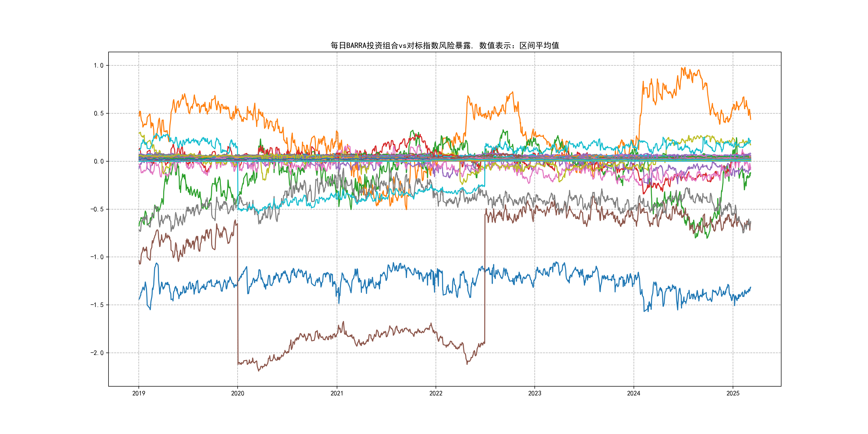Viewport: 868px width, 434px height.
Task: Click the orange line's highest peak in 2024
Action: click(x=685, y=68)
